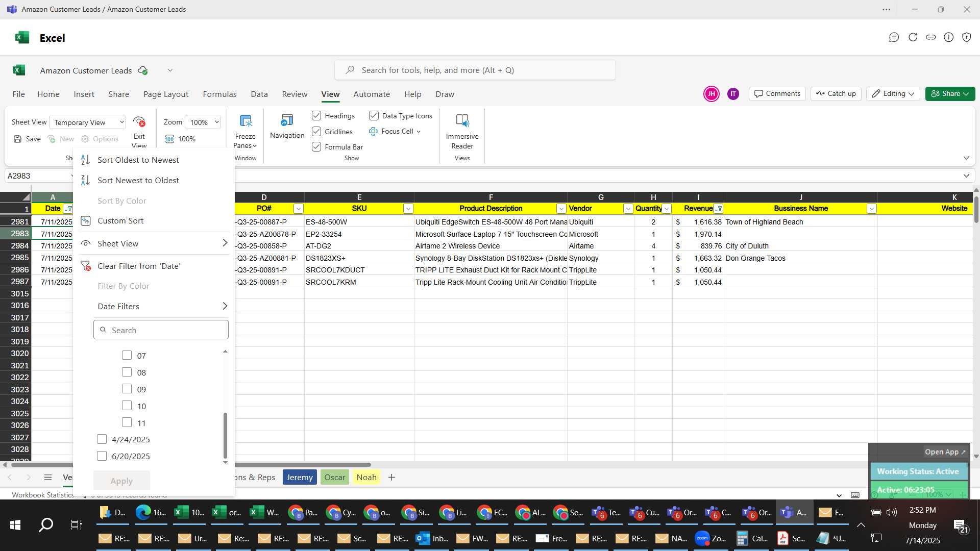Open the all sheets list icon
Image resolution: width=980 pixels, height=551 pixels.
(48, 477)
